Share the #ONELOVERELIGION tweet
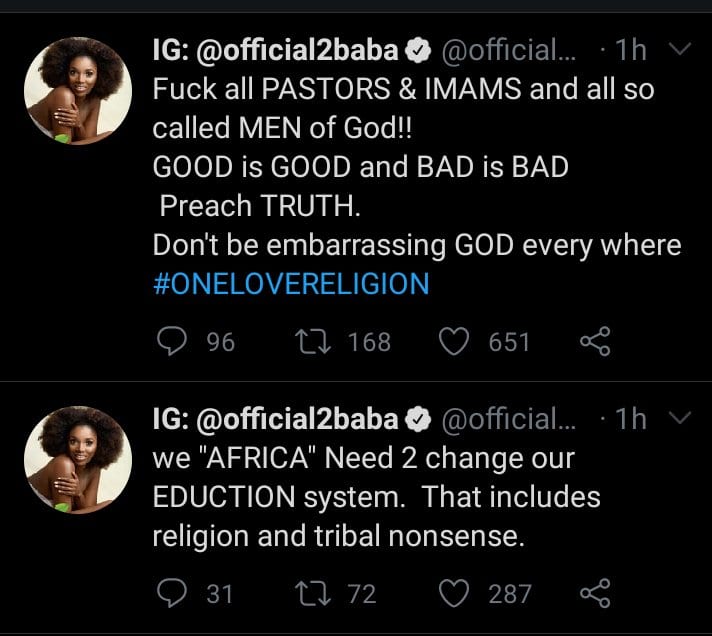The height and width of the screenshot is (636, 712). tap(595, 343)
